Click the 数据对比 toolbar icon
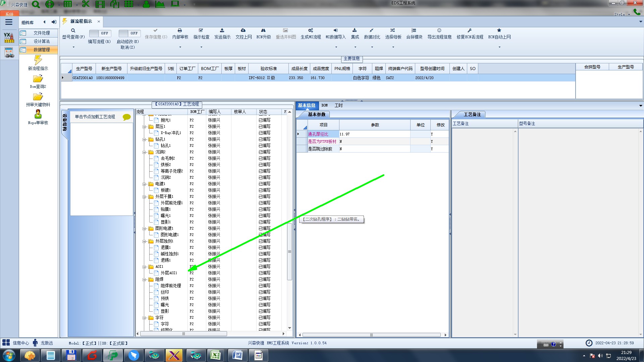Image resolution: width=644 pixels, height=362 pixels. click(372, 31)
